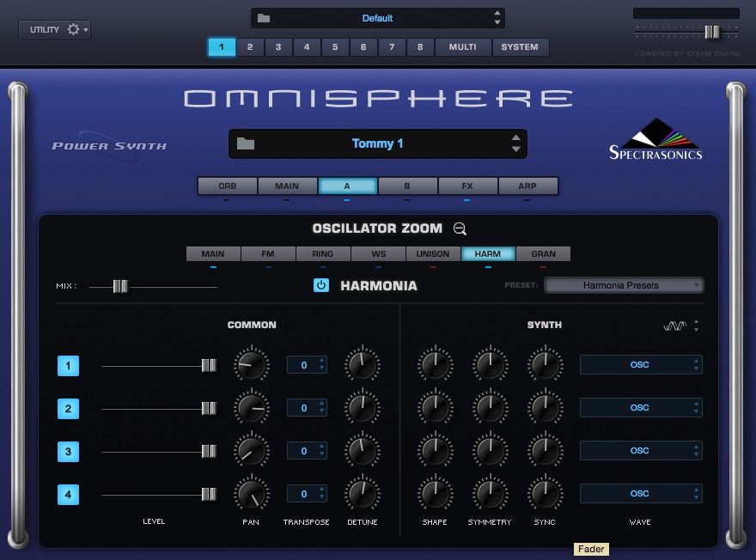Open the Default multi folder browser icon
The height and width of the screenshot is (560, 756).
(264, 18)
